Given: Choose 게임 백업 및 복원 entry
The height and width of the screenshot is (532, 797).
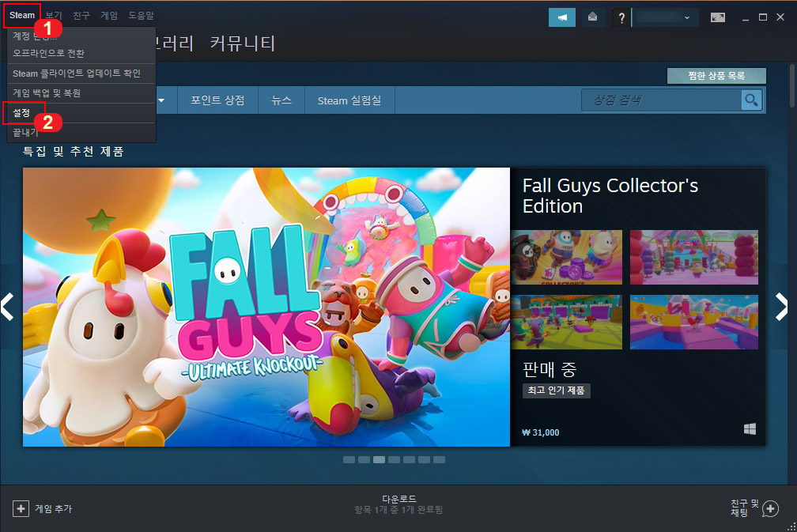Looking at the screenshot, I should tap(81, 93).
